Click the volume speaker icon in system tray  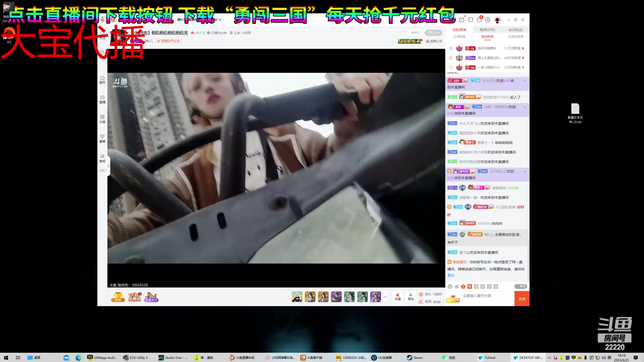click(604, 358)
